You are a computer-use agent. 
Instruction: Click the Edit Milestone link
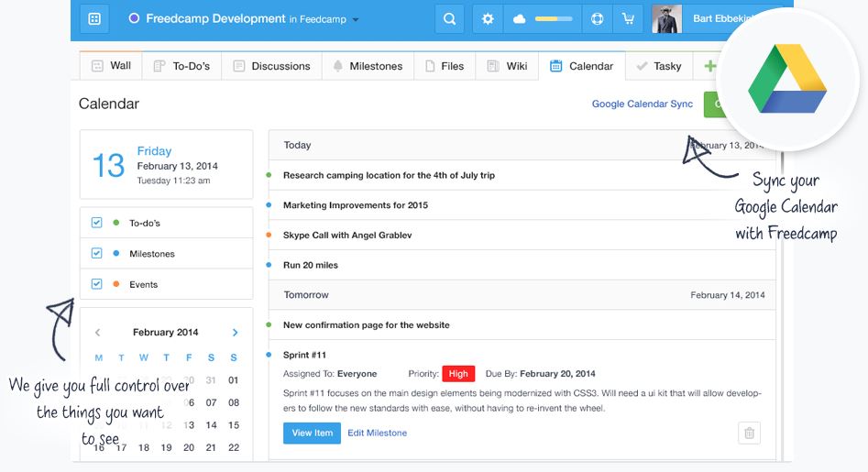click(x=377, y=433)
